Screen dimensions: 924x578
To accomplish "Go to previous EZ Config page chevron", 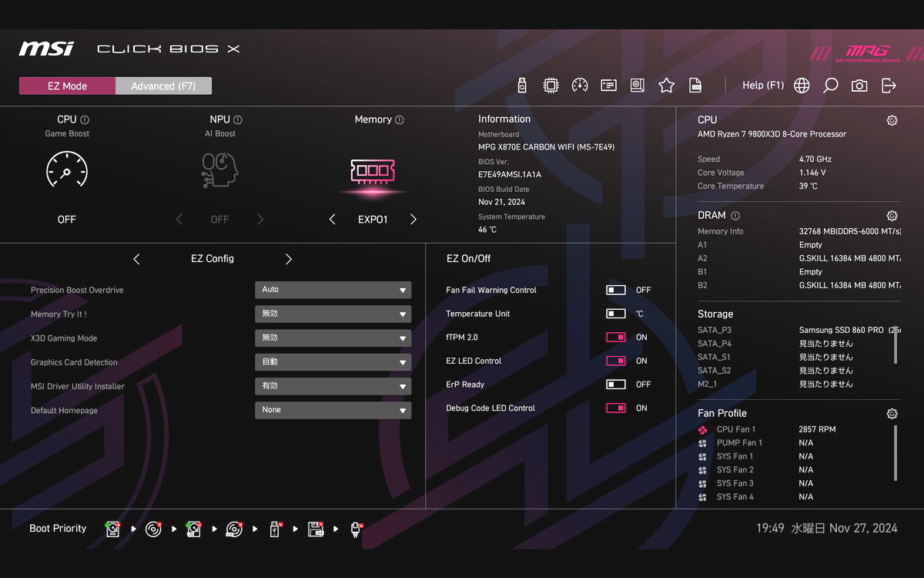I will [x=136, y=259].
